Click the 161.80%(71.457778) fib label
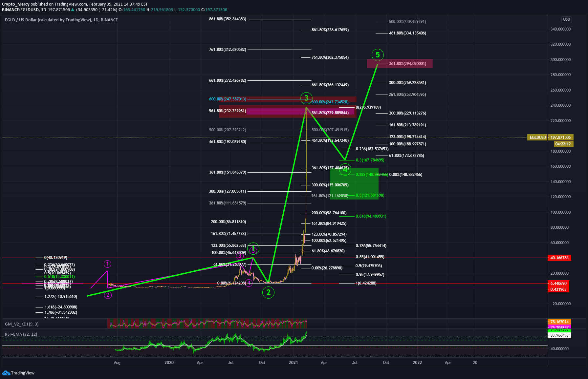The image size is (588, 379). (x=229, y=234)
